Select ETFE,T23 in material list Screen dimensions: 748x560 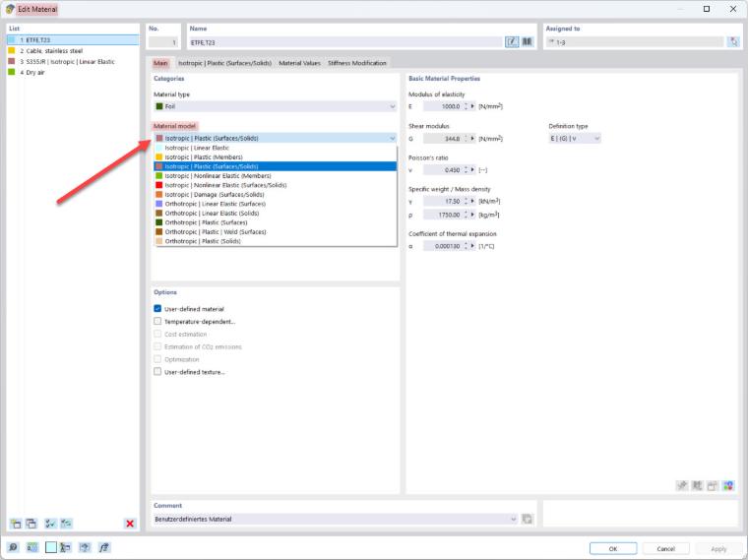pos(73,40)
